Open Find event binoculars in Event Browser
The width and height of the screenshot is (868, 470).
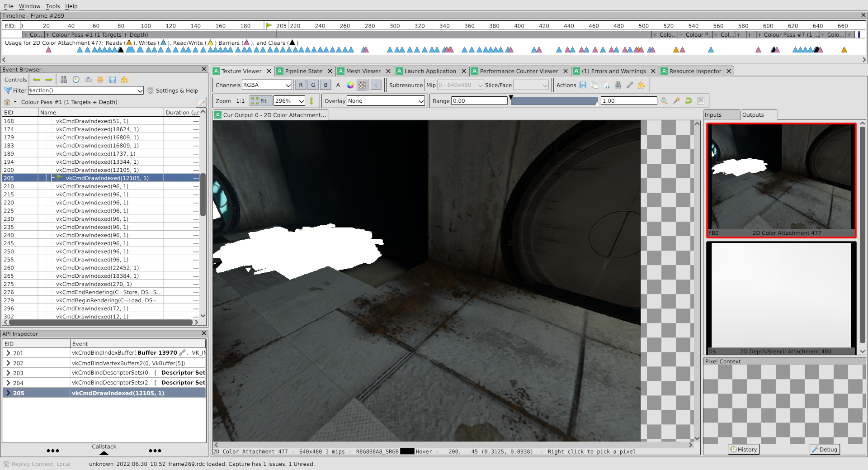click(64, 80)
